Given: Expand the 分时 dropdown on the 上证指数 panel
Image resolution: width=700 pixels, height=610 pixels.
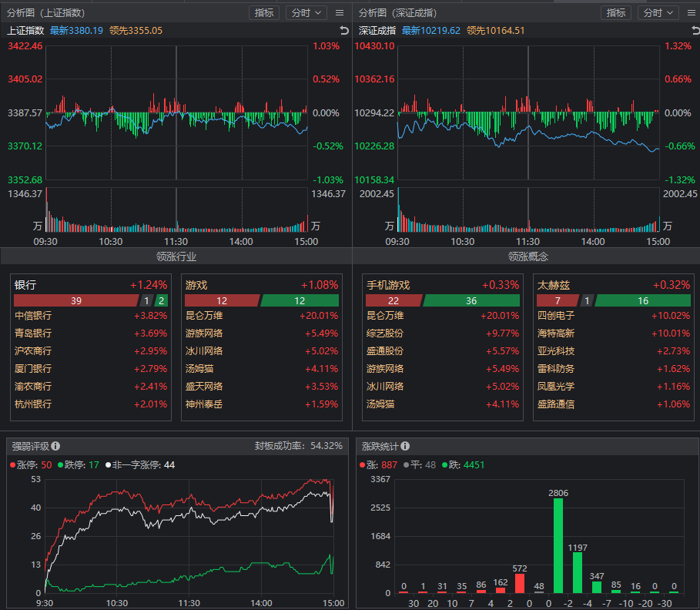Looking at the screenshot, I should click(x=306, y=13).
